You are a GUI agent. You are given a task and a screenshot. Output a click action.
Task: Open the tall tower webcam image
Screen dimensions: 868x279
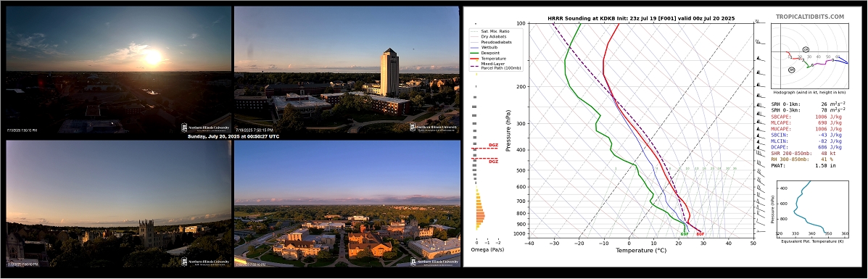347,70
